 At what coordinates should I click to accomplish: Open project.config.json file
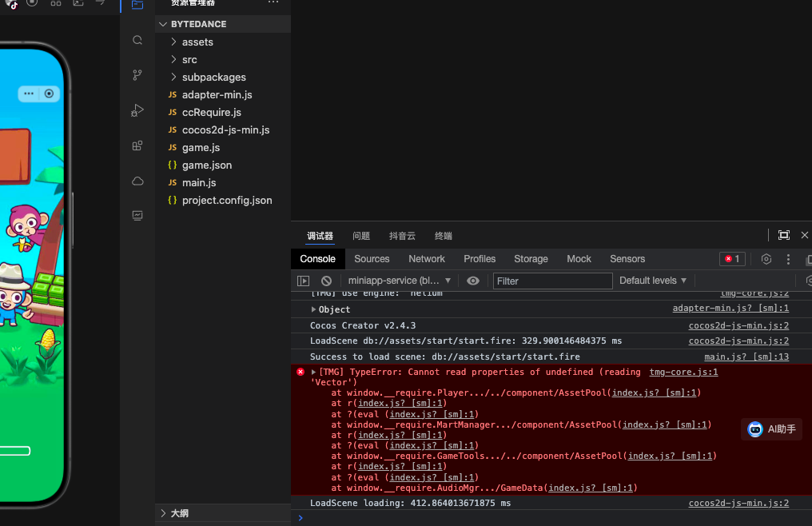point(223,201)
